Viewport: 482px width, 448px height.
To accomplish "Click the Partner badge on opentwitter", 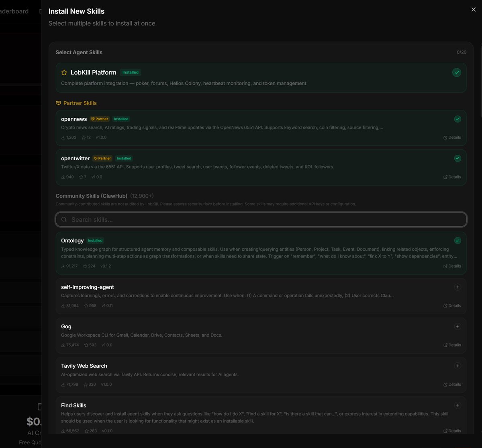I will [x=102, y=158].
